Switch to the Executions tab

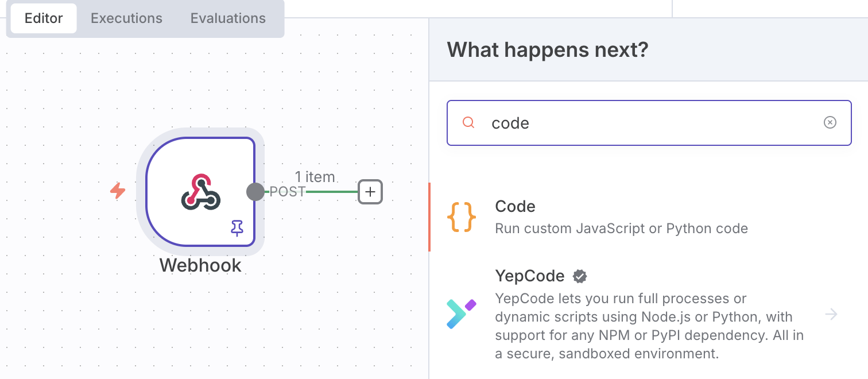click(126, 18)
